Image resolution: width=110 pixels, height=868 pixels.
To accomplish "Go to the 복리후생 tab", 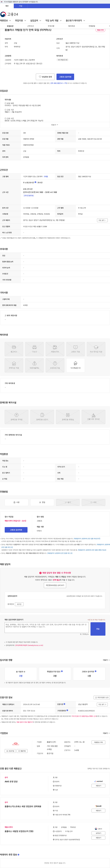I will [71, 26].
